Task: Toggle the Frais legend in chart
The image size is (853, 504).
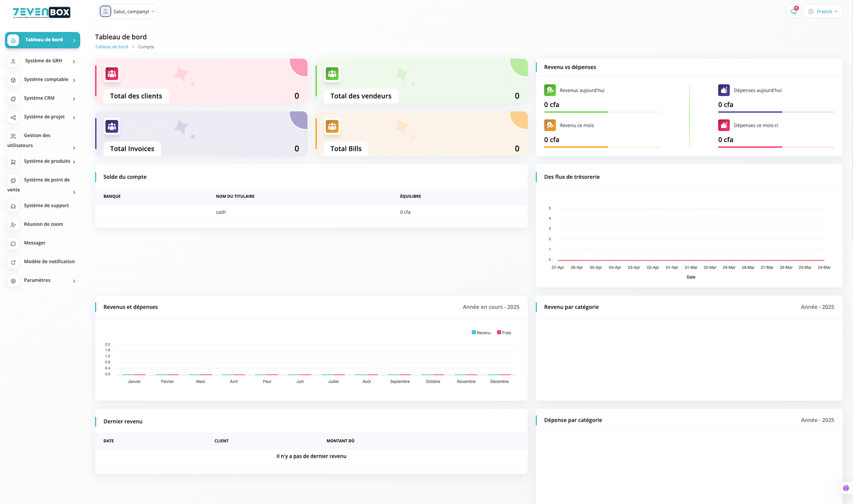Action: pos(504,332)
